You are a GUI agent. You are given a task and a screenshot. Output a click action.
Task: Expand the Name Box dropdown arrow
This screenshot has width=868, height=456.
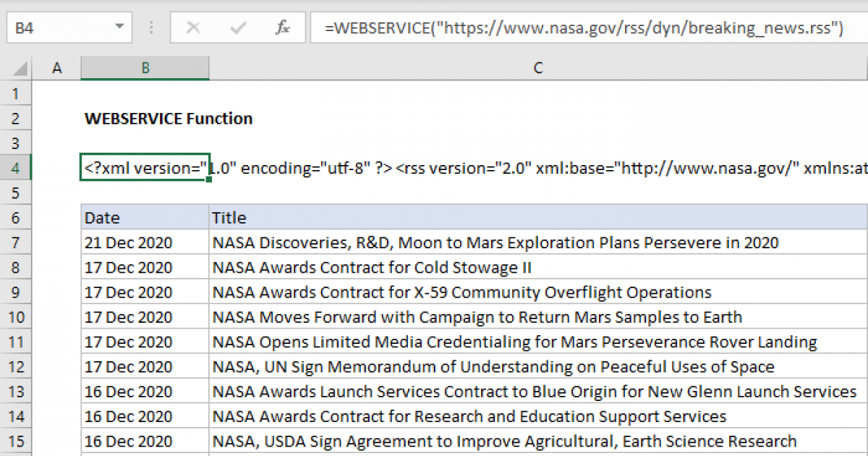point(119,28)
